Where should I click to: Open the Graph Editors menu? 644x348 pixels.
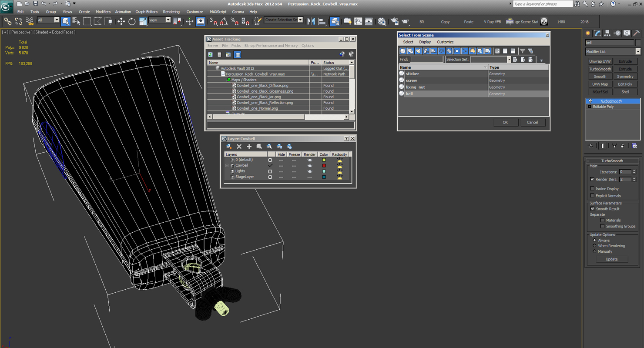pos(146,12)
